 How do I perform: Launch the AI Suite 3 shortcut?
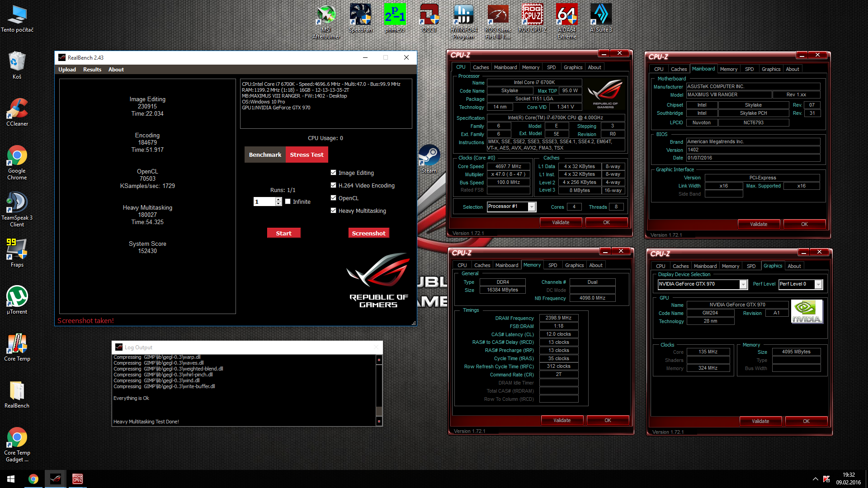[x=601, y=19]
